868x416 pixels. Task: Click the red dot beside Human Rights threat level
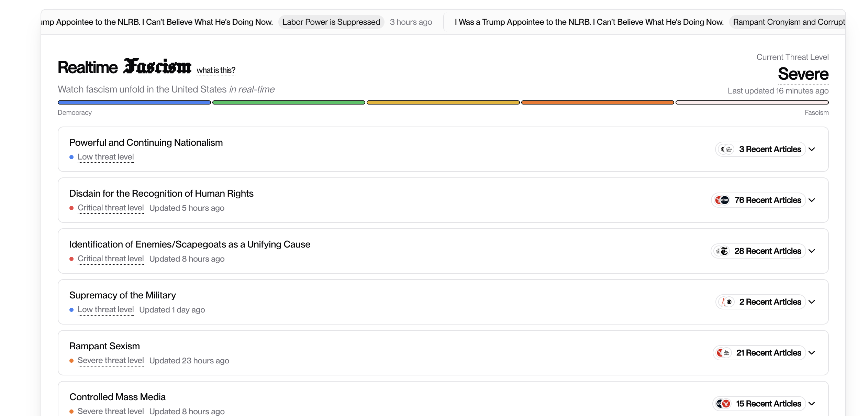[x=71, y=208]
